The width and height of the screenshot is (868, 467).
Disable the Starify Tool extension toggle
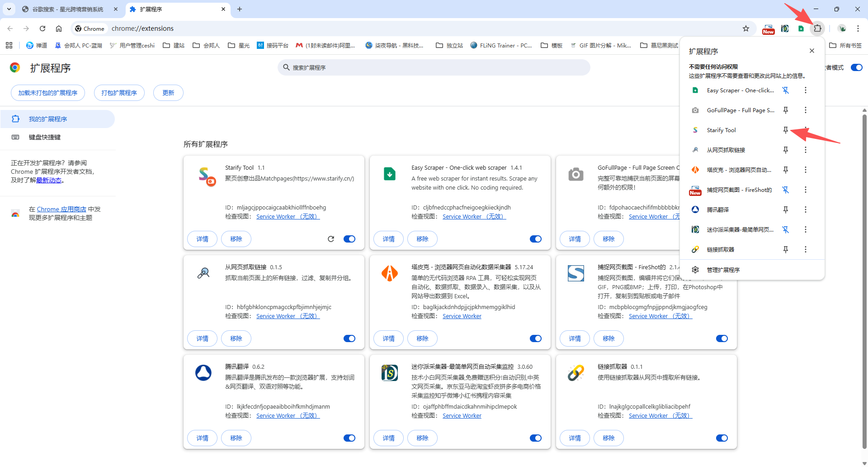coord(349,239)
